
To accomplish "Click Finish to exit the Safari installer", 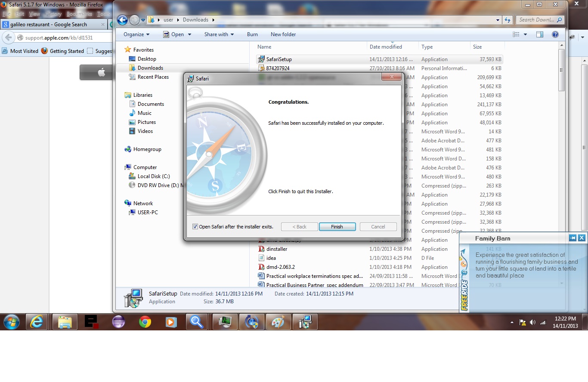I will pyautogui.click(x=337, y=227).
